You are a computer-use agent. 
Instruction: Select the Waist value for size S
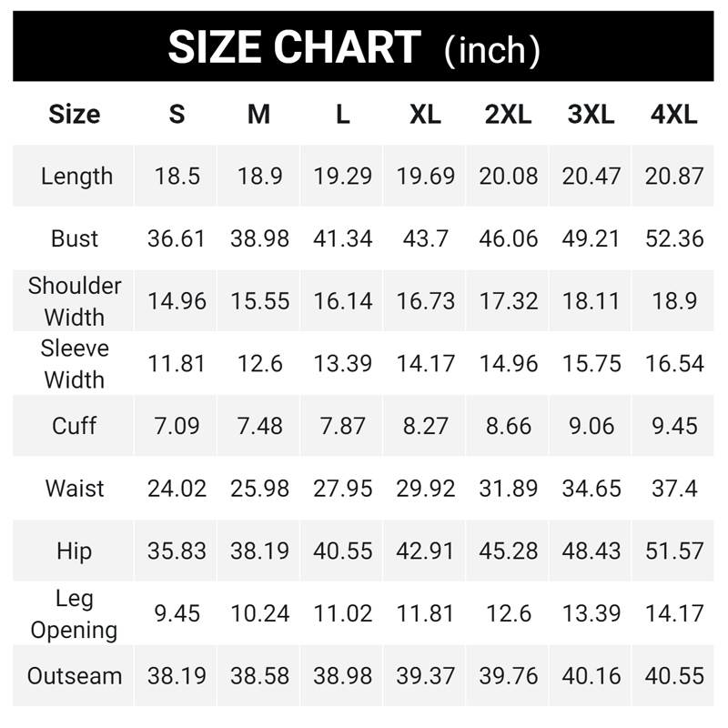click(177, 489)
